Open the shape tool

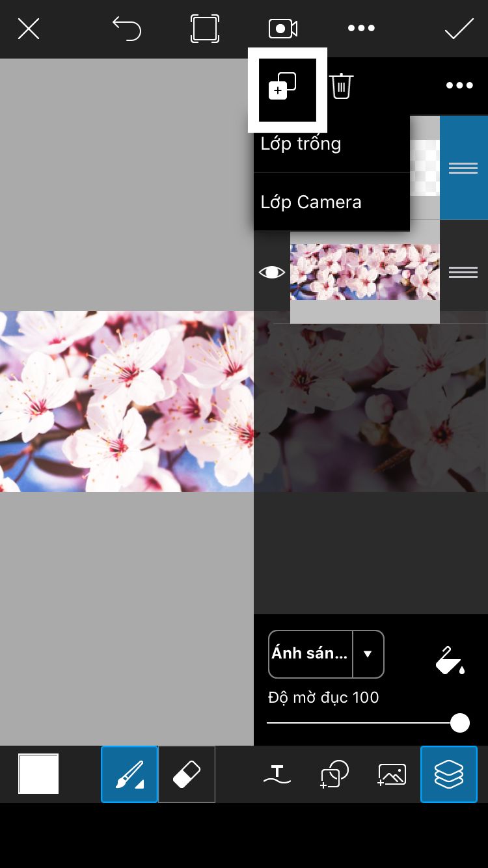(x=334, y=774)
